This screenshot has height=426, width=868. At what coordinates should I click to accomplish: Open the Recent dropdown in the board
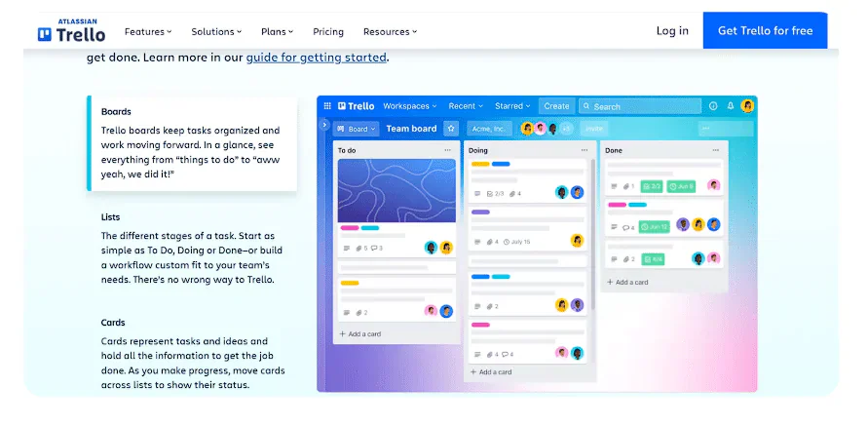pos(466,106)
